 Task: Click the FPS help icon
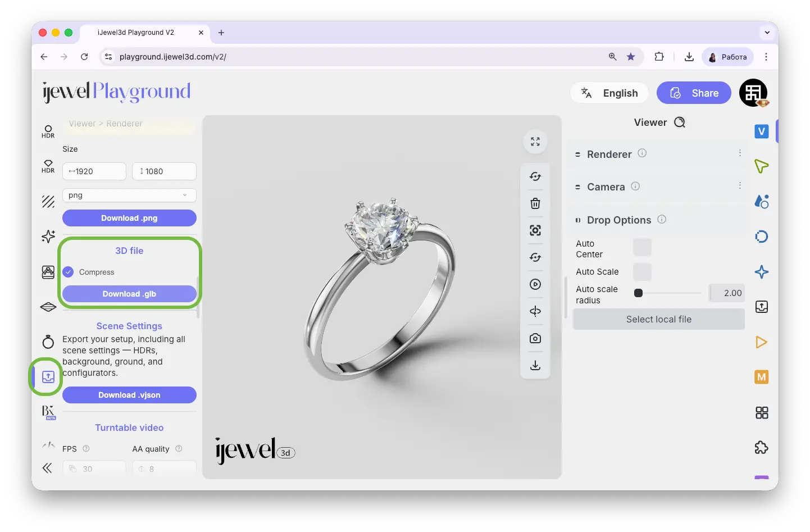coord(86,448)
